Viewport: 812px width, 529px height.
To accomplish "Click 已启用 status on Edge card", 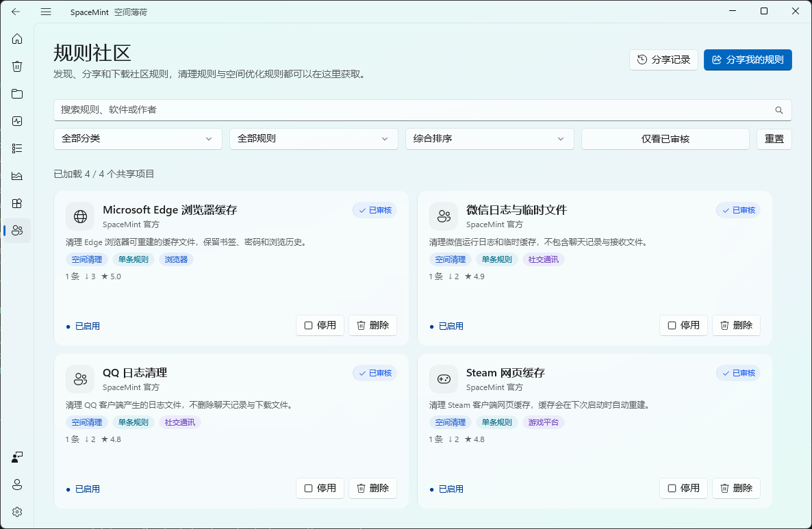I will [x=84, y=326].
